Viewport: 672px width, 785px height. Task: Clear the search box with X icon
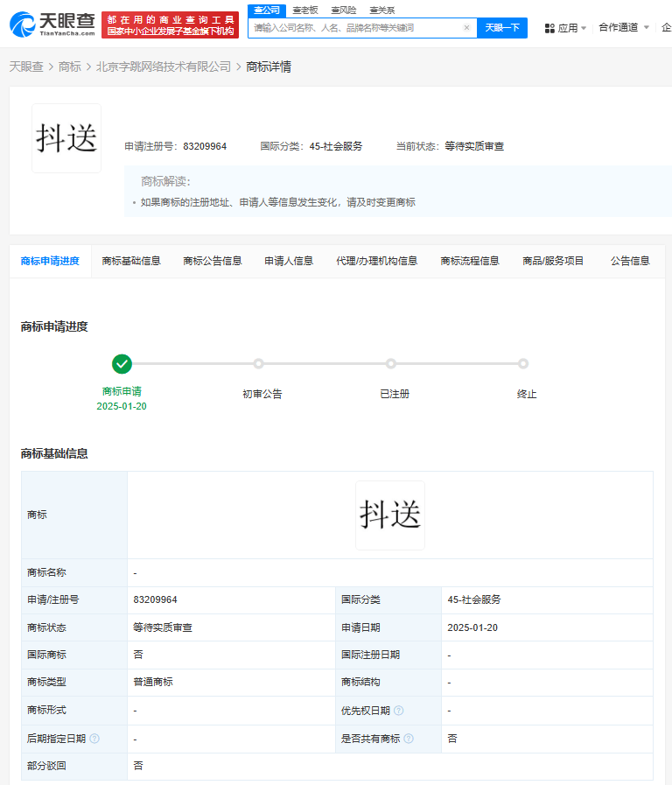pos(466,27)
